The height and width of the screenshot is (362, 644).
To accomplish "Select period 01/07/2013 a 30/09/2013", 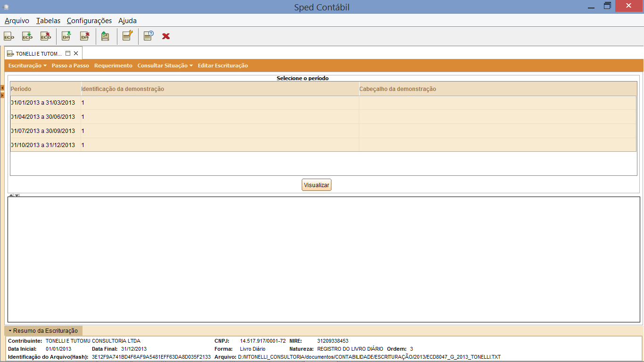I will [x=43, y=131].
